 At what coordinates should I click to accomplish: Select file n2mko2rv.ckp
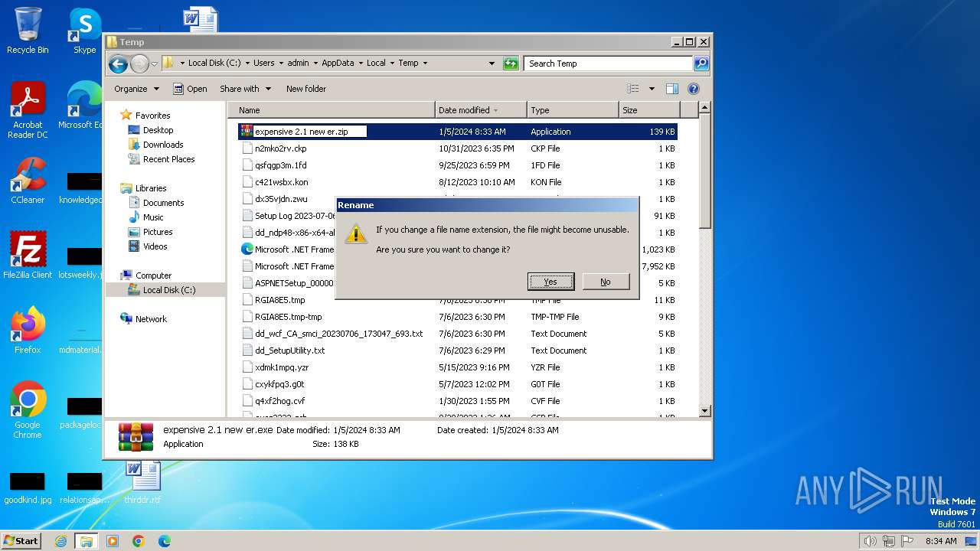[x=280, y=148]
